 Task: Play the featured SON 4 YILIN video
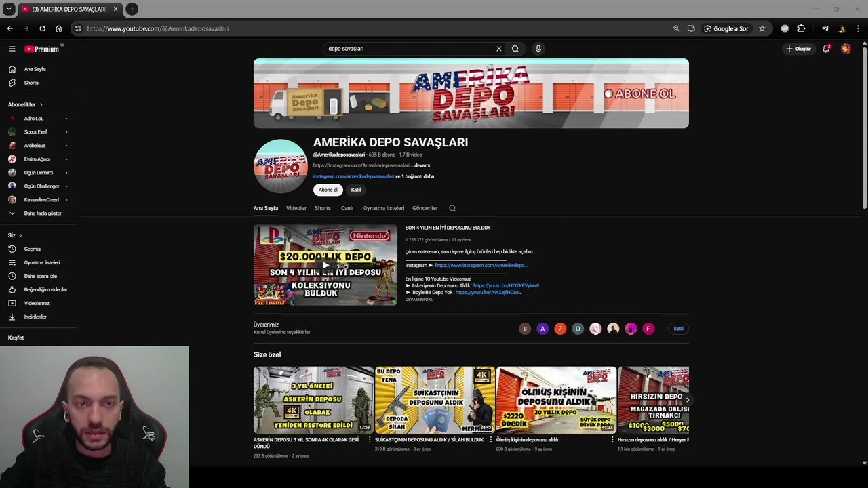[325, 265]
